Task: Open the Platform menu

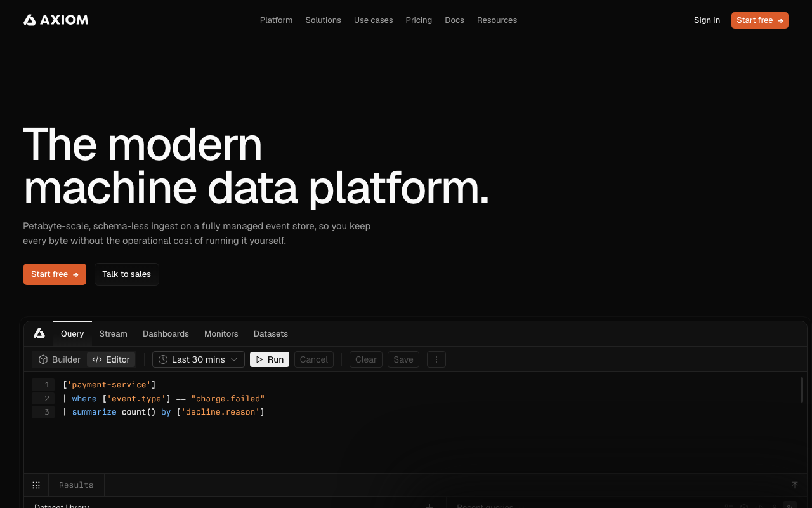Action: 277,20
